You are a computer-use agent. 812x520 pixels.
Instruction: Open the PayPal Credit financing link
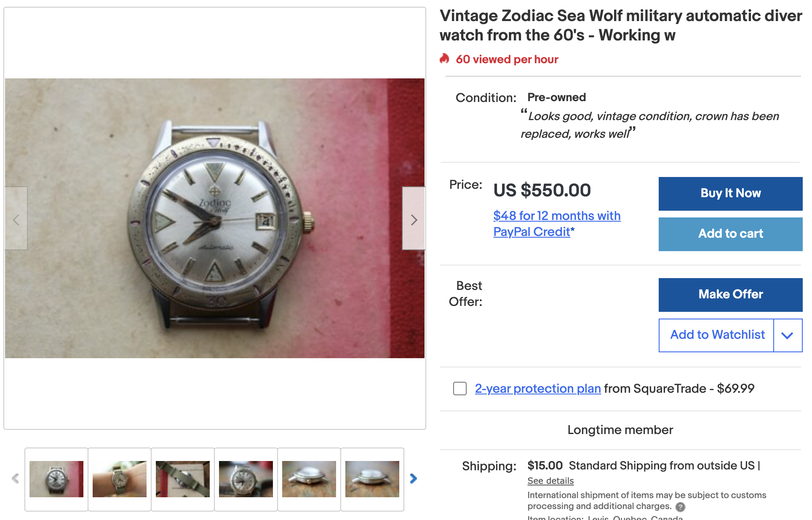click(x=556, y=223)
